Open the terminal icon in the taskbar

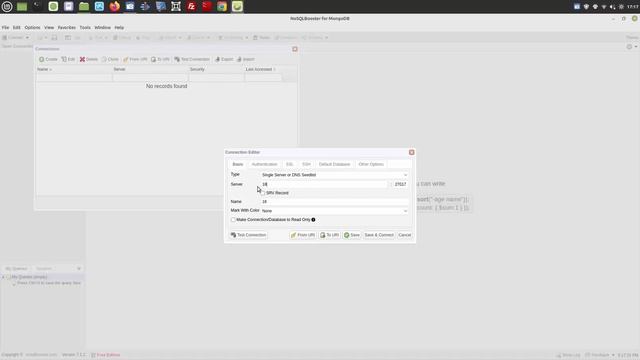click(x=37, y=6)
